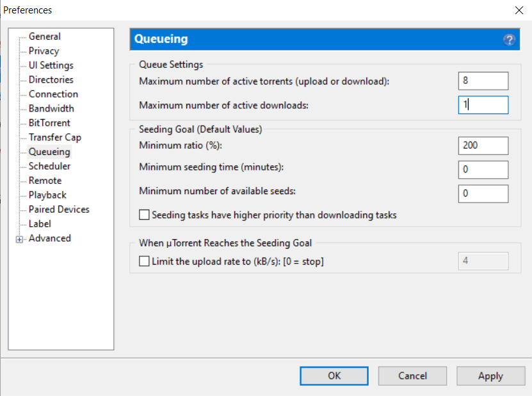Viewport: 532px width, 396px height.
Task: Click the disabled upload rate limit field
Action: [483, 261]
